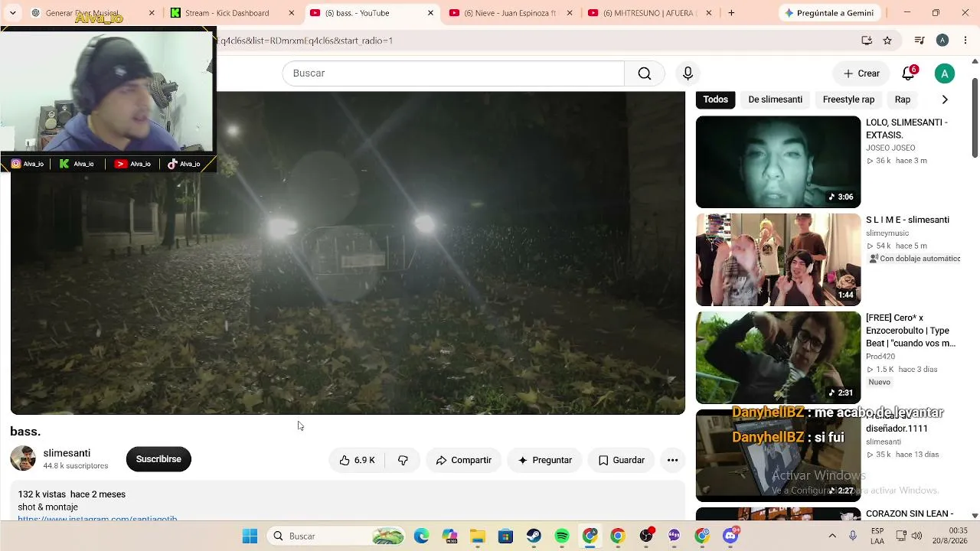This screenshot has height=551, width=980.
Task: Open more actions menu beside Guardar
Action: [672, 460]
